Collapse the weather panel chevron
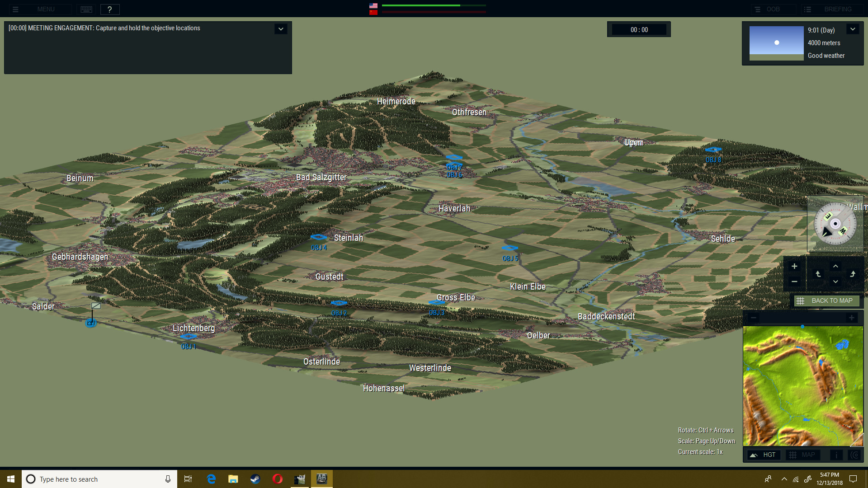Screen dimensions: 868x488 pos(853,29)
